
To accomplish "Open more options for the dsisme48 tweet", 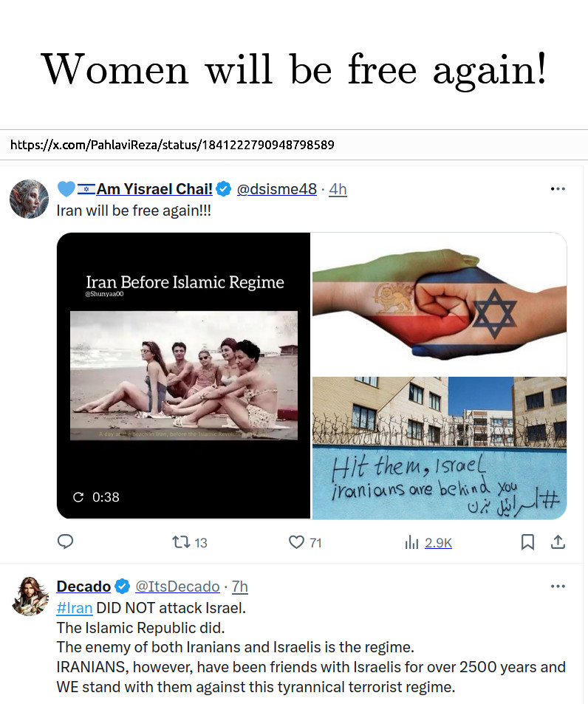I will [x=558, y=189].
